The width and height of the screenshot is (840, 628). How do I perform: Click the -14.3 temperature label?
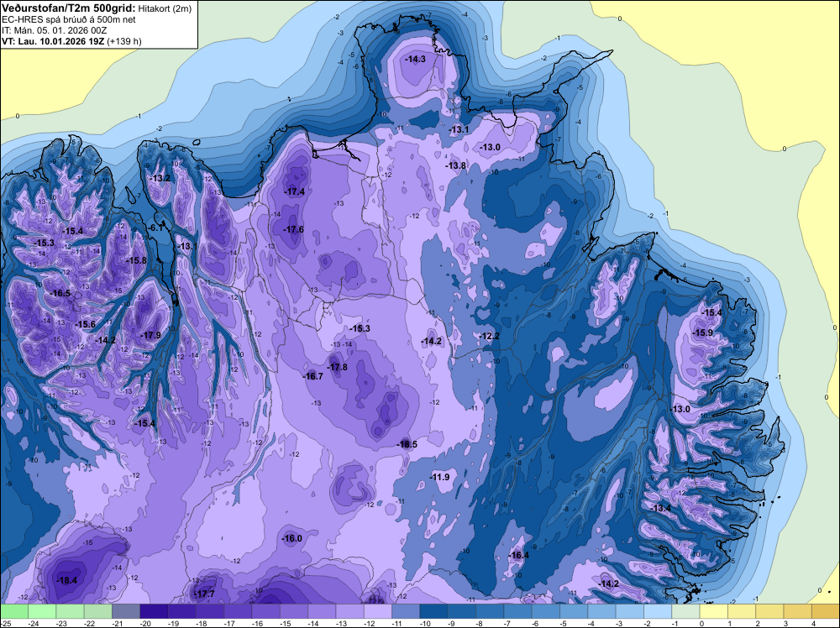(416, 59)
